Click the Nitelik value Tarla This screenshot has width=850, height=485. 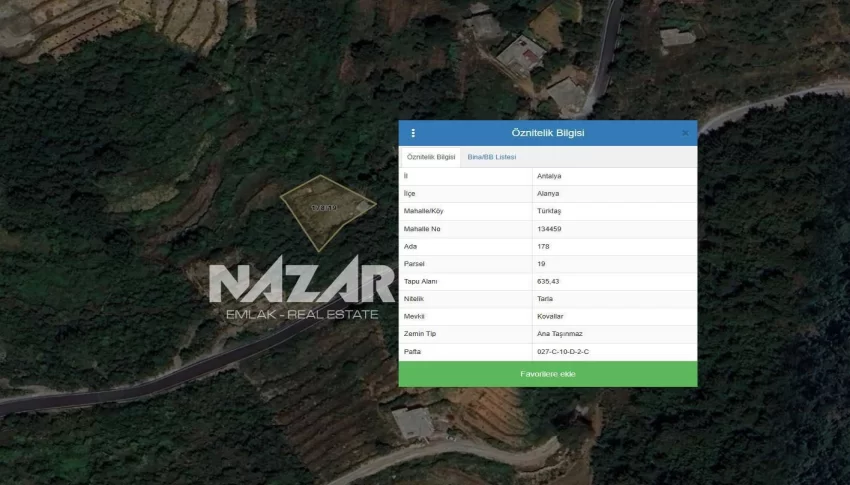545,299
